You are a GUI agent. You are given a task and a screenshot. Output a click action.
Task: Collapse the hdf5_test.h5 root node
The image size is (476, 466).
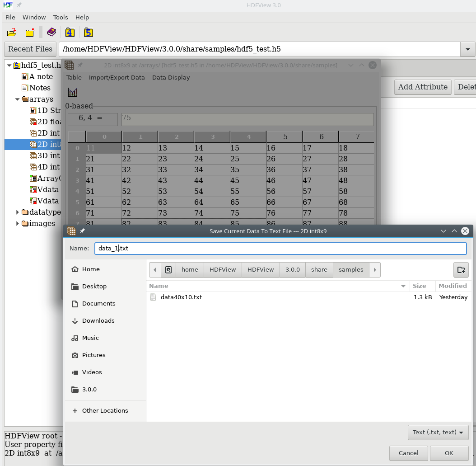[9, 66]
